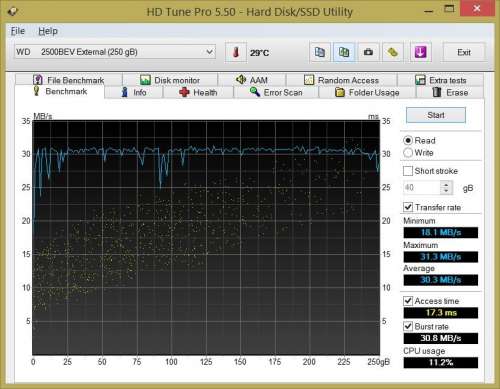
Task: Open the Health tab
Action: tap(198, 92)
